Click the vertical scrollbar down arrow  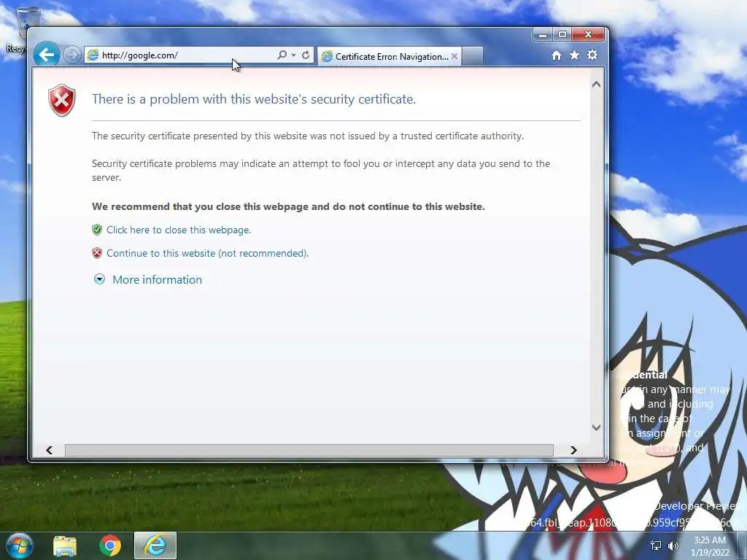click(595, 427)
